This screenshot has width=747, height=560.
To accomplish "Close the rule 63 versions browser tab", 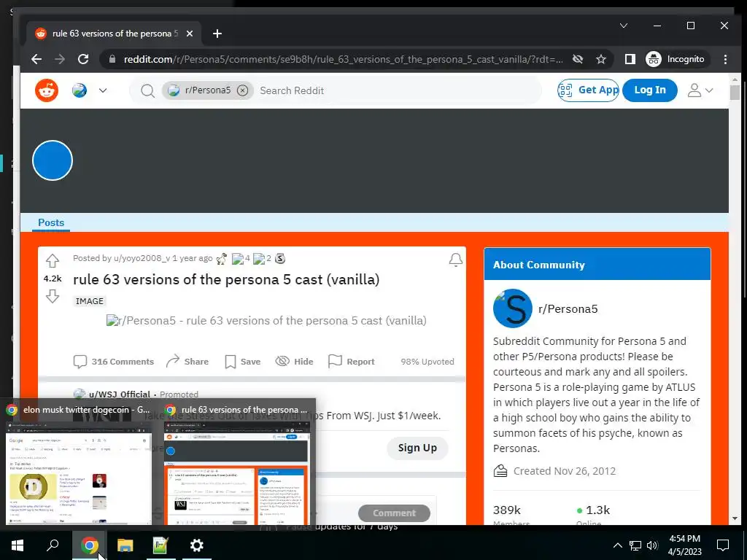I will pyautogui.click(x=190, y=34).
